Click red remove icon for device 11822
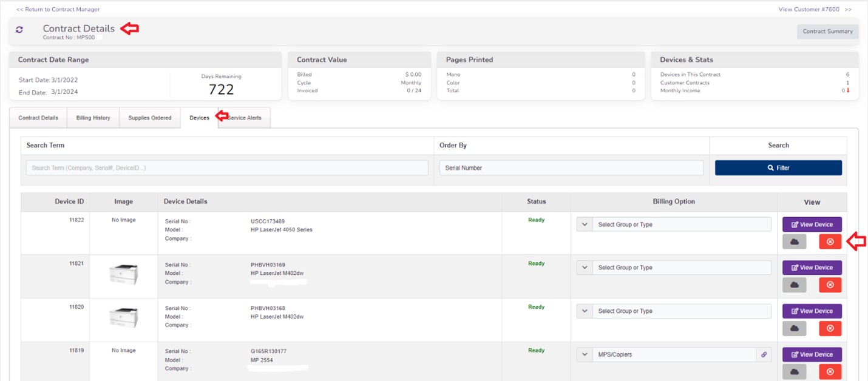This screenshot has width=868, height=381. pos(830,241)
